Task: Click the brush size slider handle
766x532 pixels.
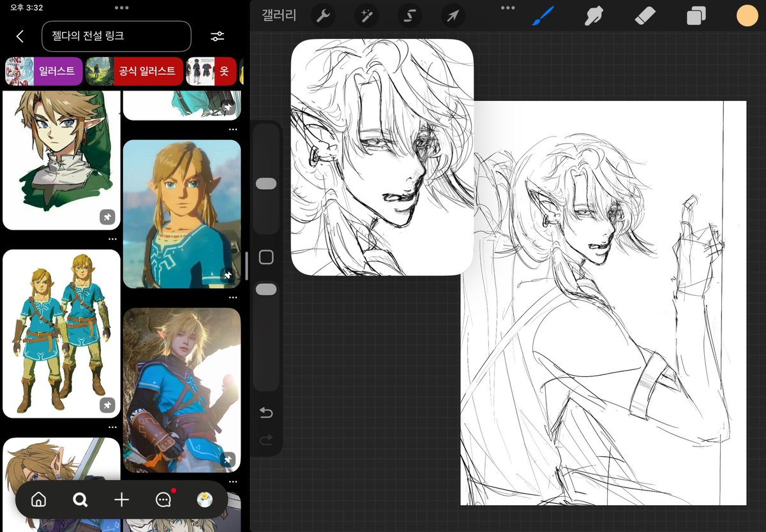Action: click(x=266, y=184)
